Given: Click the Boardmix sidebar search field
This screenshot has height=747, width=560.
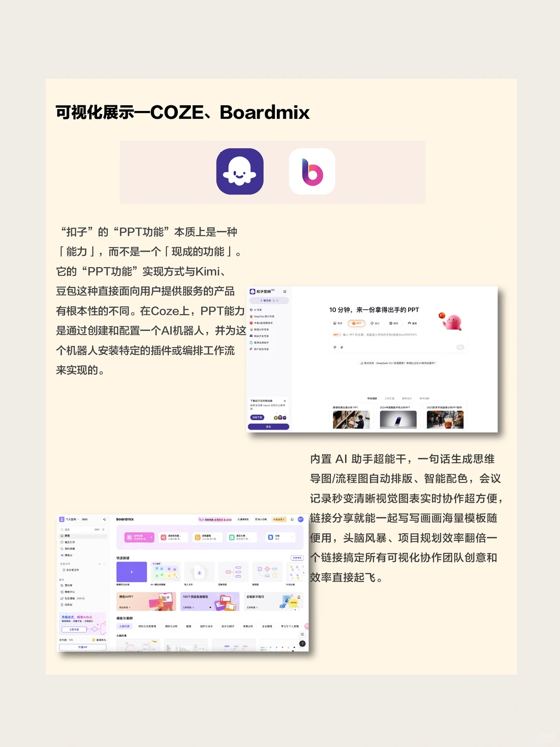Looking at the screenshot, I should pos(83,530).
